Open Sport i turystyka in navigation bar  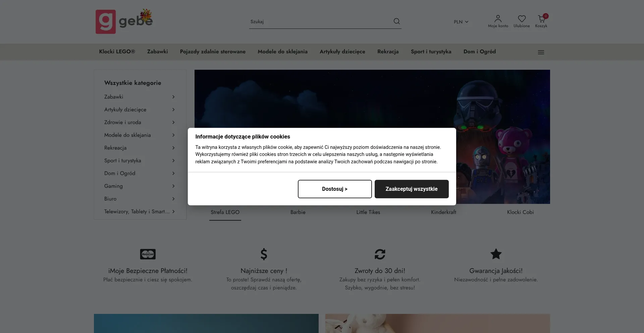pos(431,52)
